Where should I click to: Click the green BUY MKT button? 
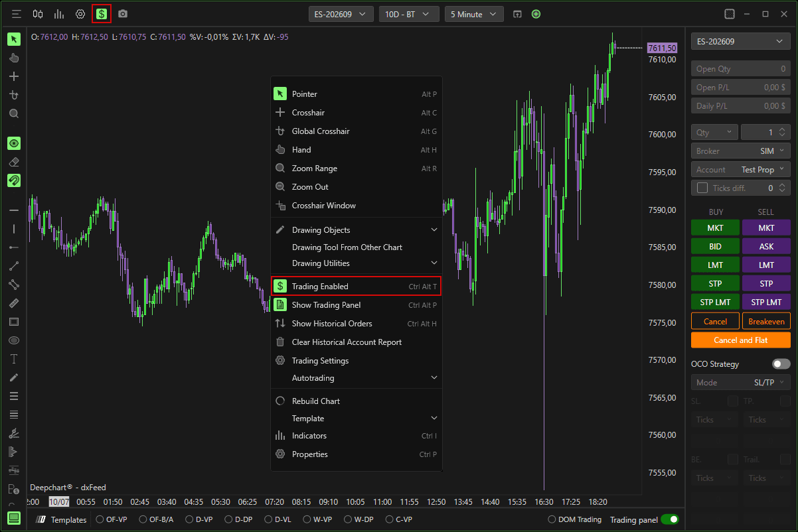coord(715,228)
